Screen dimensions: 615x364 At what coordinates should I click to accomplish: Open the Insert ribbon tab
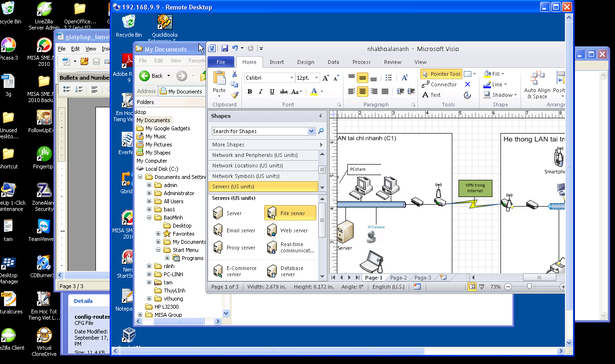click(x=277, y=62)
